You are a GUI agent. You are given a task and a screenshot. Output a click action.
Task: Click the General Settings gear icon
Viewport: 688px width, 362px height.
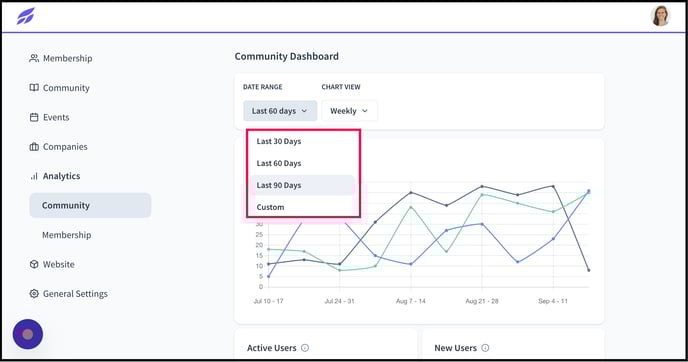[x=34, y=294]
